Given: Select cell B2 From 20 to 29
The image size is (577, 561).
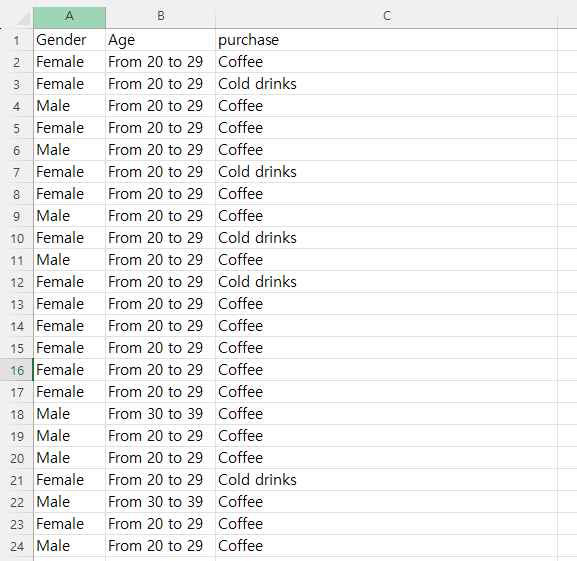Looking at the screenshot, I should (x=160, y=62).
